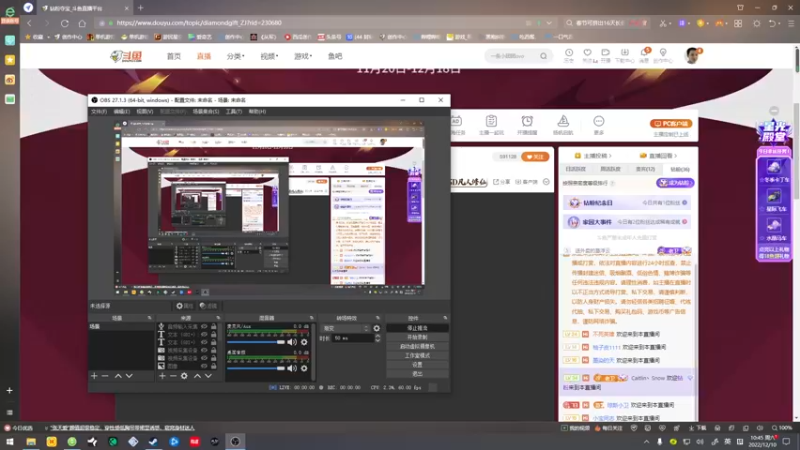Open Douyu watch history clock icon
The width and height of the screenshot is (800, 450).
pos(569,55)
